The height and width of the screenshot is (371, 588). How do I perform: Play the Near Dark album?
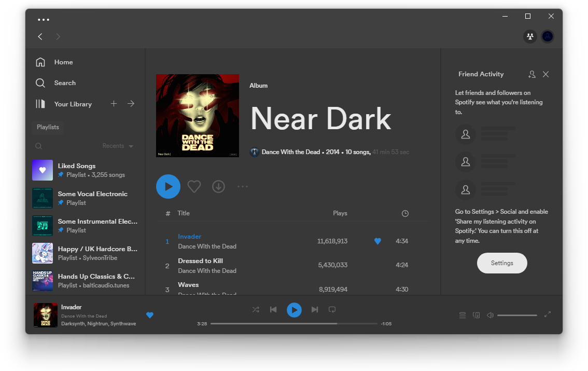[168, 186]
